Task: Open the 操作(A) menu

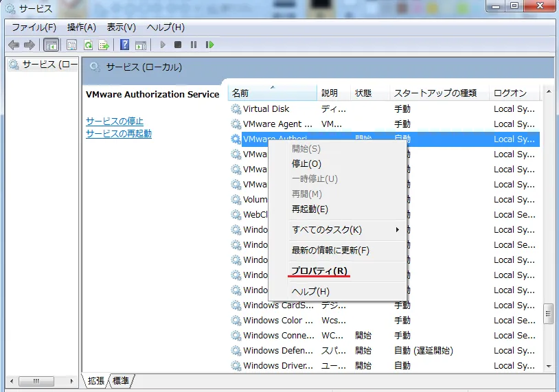Action: point(81,27)
